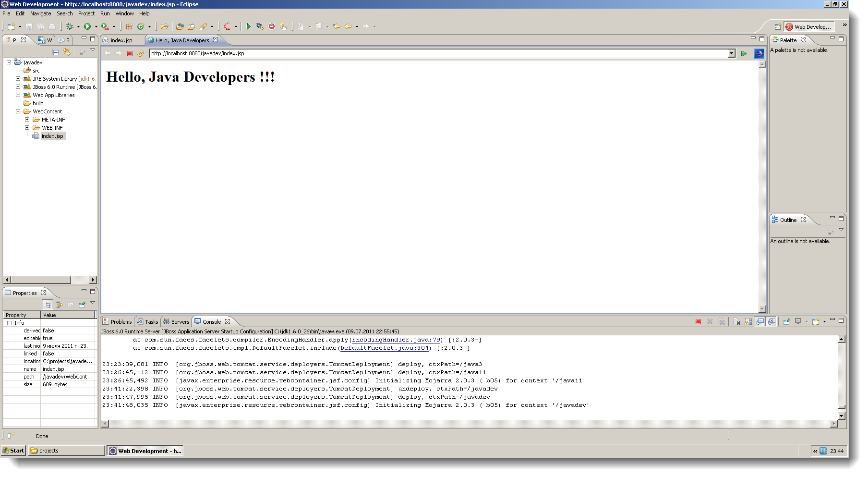Viewport: 868px width, 477px height.
Task: Collapse the WebContent folder node
Action: tap(18, 111)
